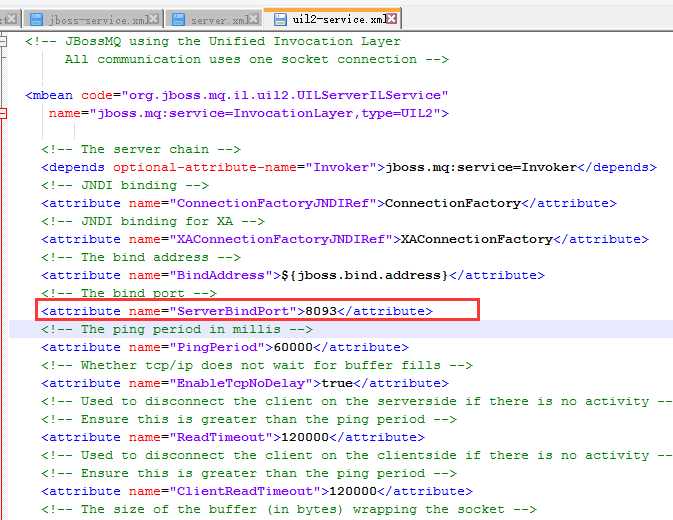Click the 'size of the buffer' comment
This screenshot has height=520, width=673.
[289, 510]
